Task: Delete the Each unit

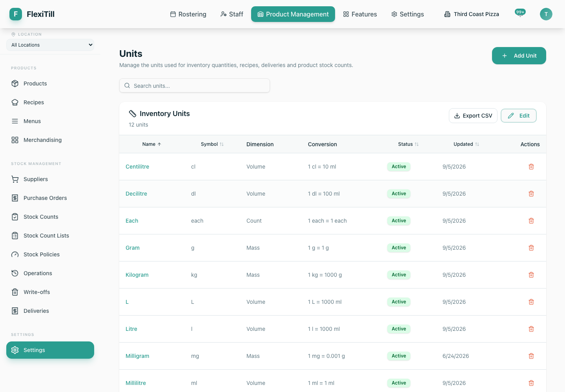Action: point(531,221)
